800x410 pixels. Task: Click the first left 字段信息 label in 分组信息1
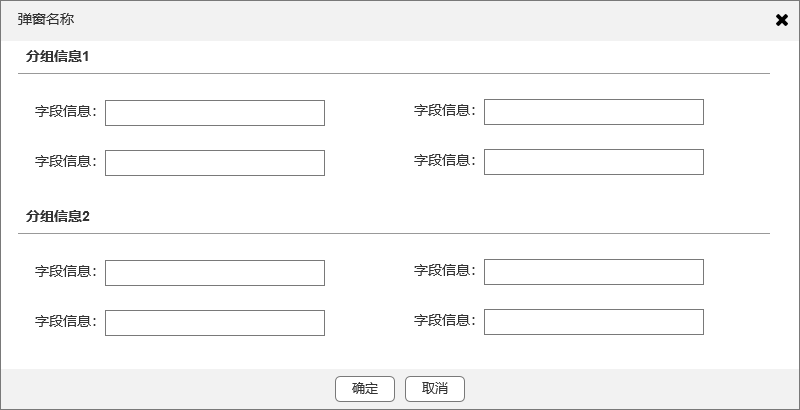(x=66, y=111)
